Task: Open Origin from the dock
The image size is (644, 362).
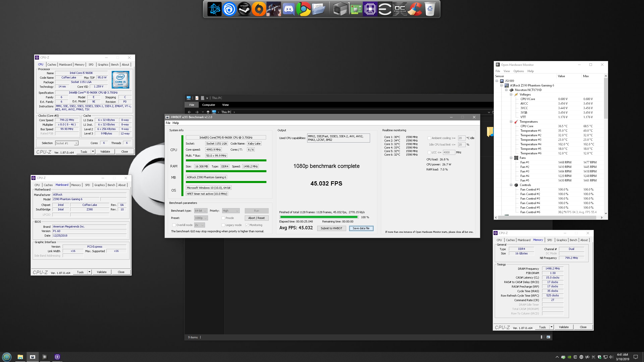Action: click(x=259, y=9)
